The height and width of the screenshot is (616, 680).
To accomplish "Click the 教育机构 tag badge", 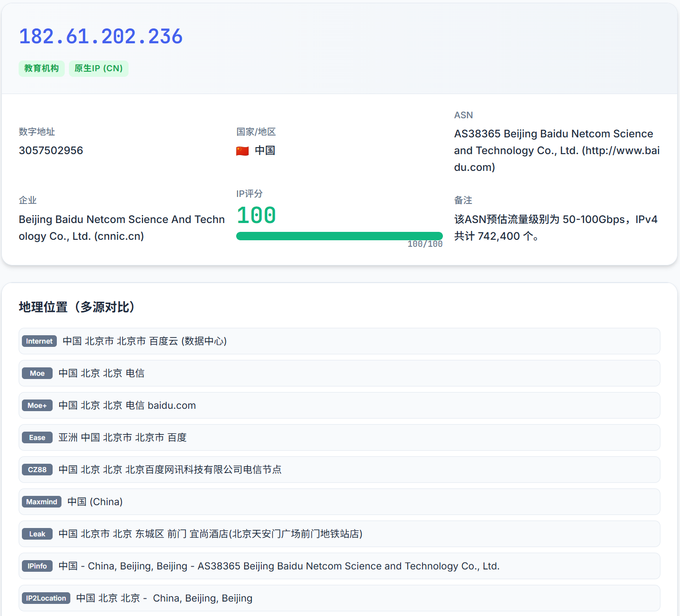I will point(41,68).
